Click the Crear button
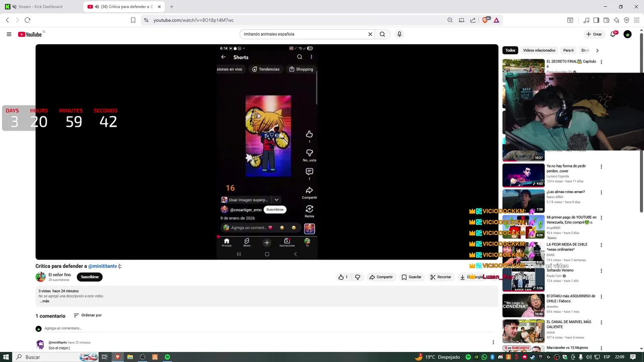Viewport: 644px width, 362px height. [594, 34]
